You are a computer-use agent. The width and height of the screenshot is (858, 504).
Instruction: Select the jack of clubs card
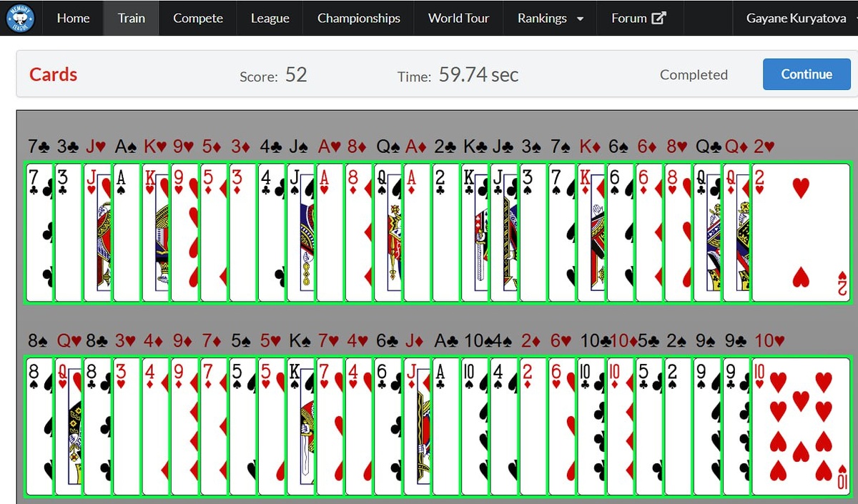[504, 232]
